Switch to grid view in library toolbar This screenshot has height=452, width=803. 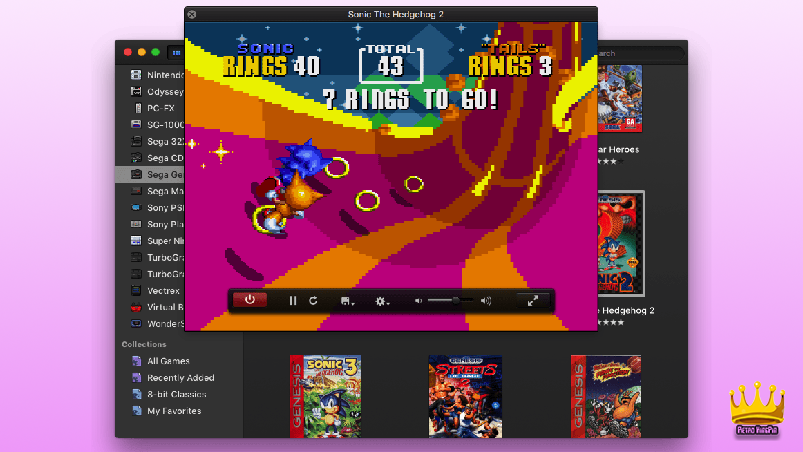pyautogui.click(x=177, y=52)
